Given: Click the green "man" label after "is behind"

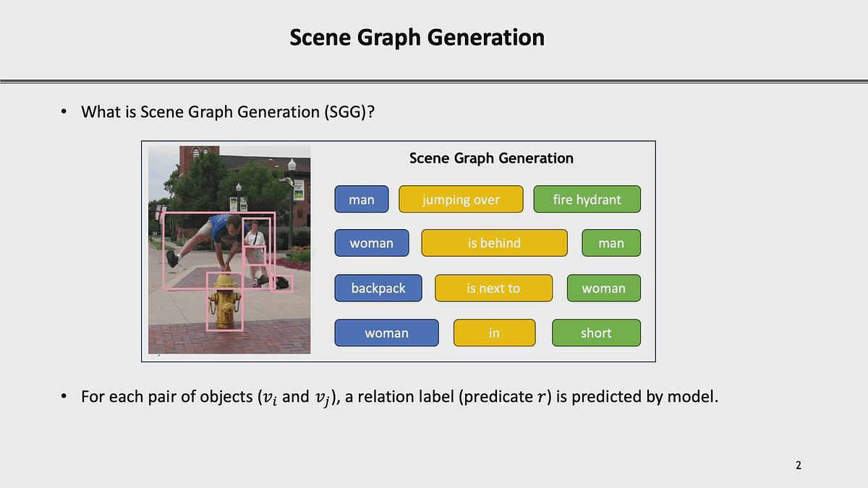Looking at the screenshot, I should [x=611, y=243].
